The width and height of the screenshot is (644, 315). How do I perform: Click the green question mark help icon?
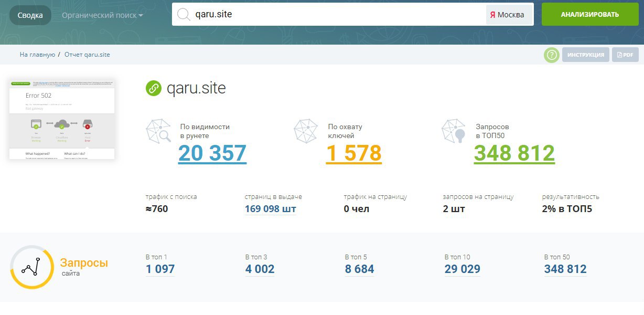[x=552, y=55]
